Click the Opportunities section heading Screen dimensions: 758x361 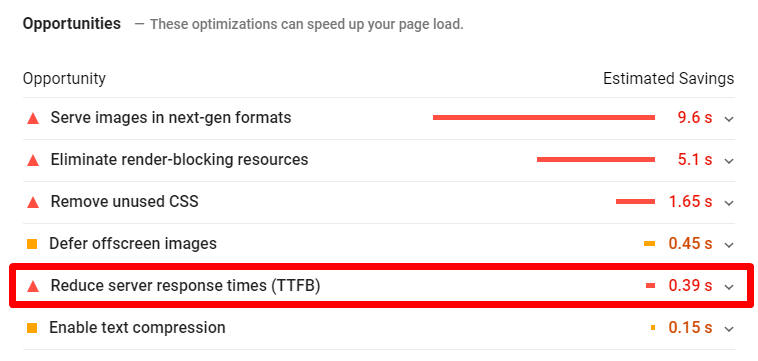point(72,24)
